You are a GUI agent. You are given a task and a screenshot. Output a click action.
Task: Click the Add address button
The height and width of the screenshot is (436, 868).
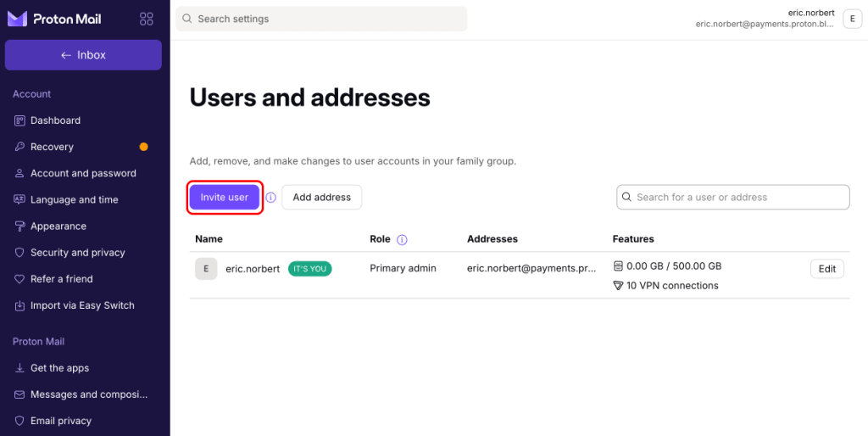(321, 198)
